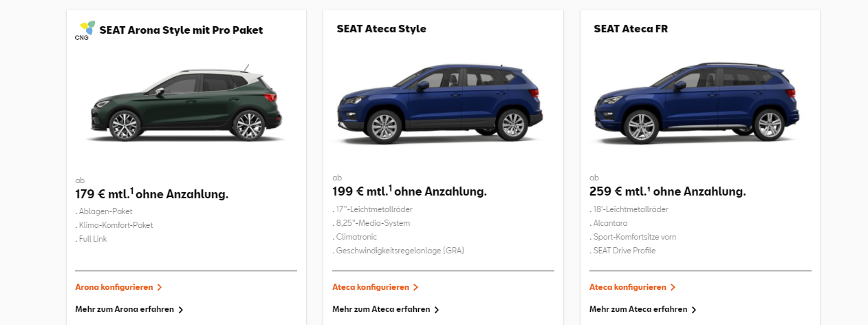Click the chevron next to Ateca Style konfigurieren

(416, 287)
